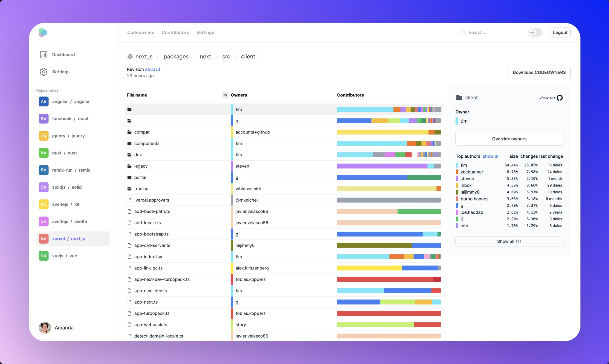Open the portal folder

coord(140,177)
